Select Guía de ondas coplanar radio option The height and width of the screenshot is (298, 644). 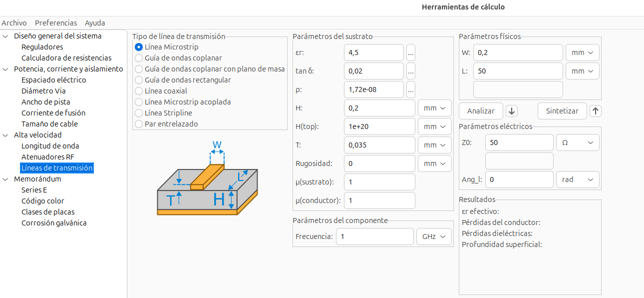point(139,58)
